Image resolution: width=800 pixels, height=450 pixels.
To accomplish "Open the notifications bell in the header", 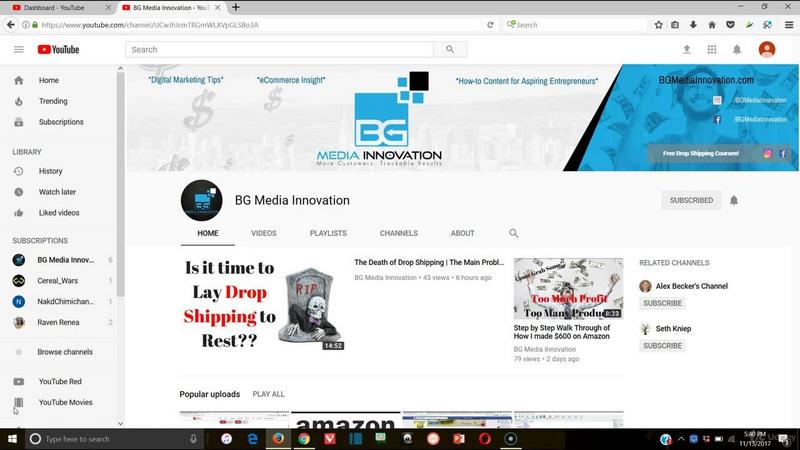I will click(x=737, y=49).
